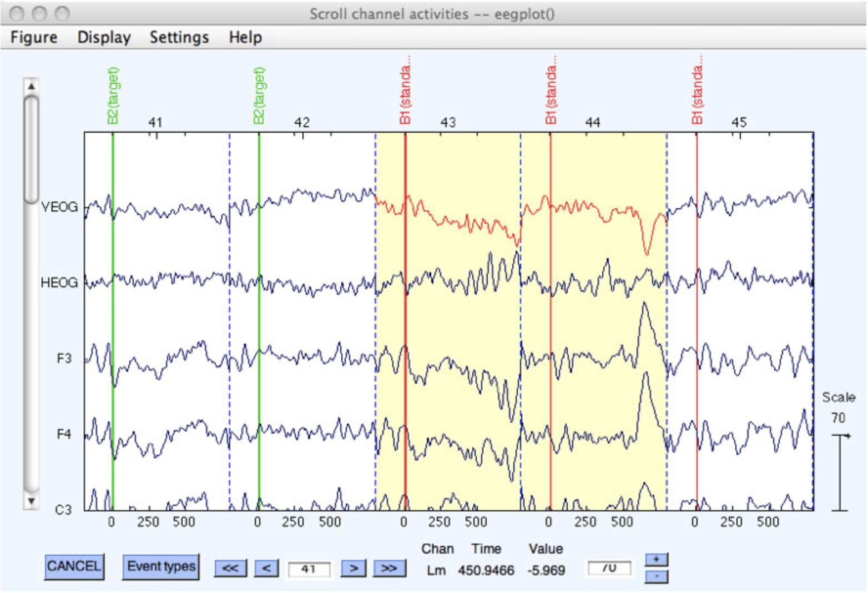Open Event types legend

coord(161,566)
